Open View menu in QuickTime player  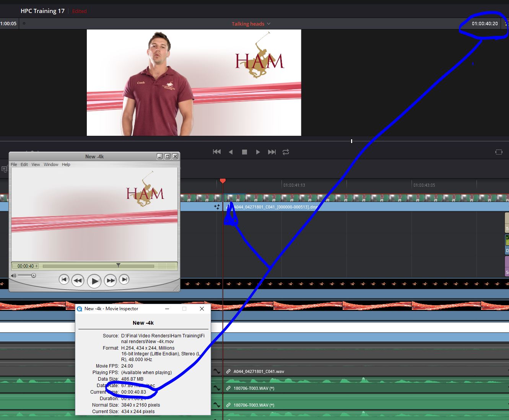(36, 164)
